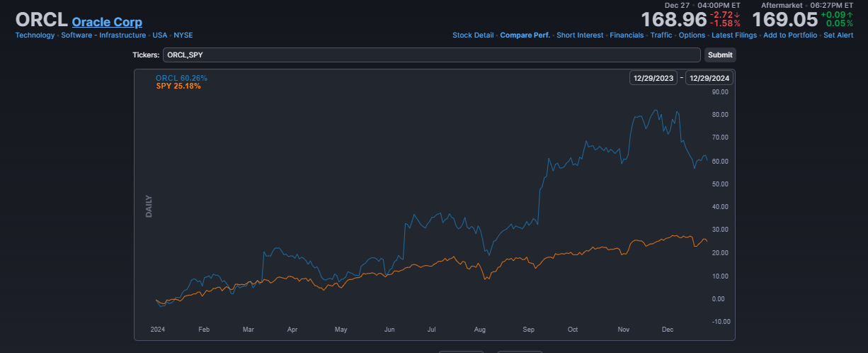868x353 pixels.
Task: Open the NYSE exchange link
Action: (183, 35)
